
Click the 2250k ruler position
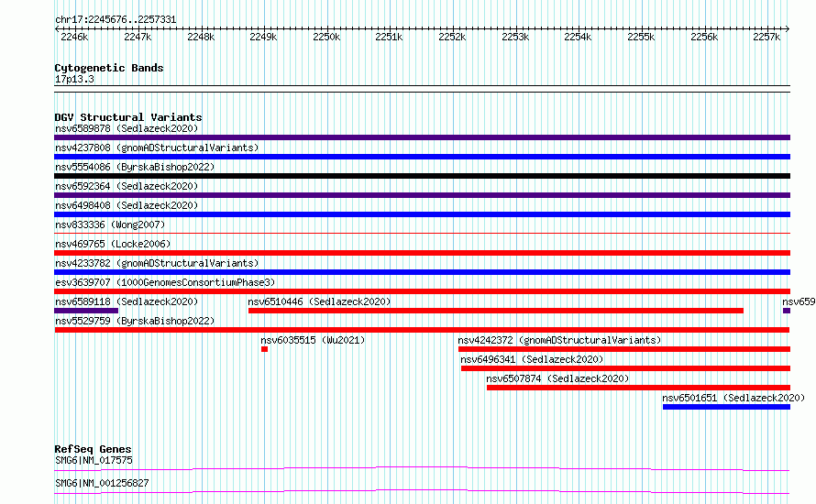pos(326,37)
